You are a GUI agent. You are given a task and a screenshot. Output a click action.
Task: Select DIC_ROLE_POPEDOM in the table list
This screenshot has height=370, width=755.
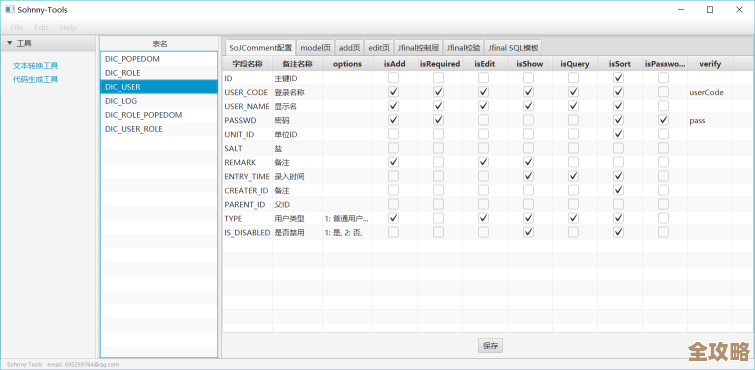click(159, 115)
